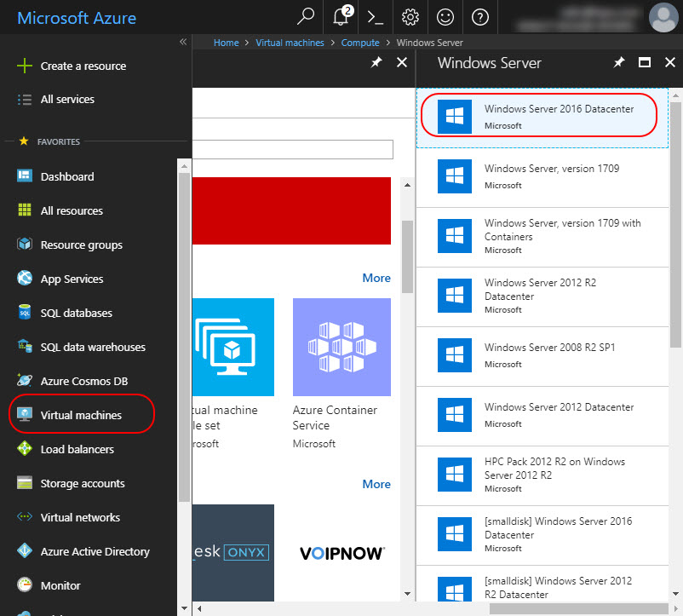Open Resource groups
683x616 pixels.
coord(82,245)
